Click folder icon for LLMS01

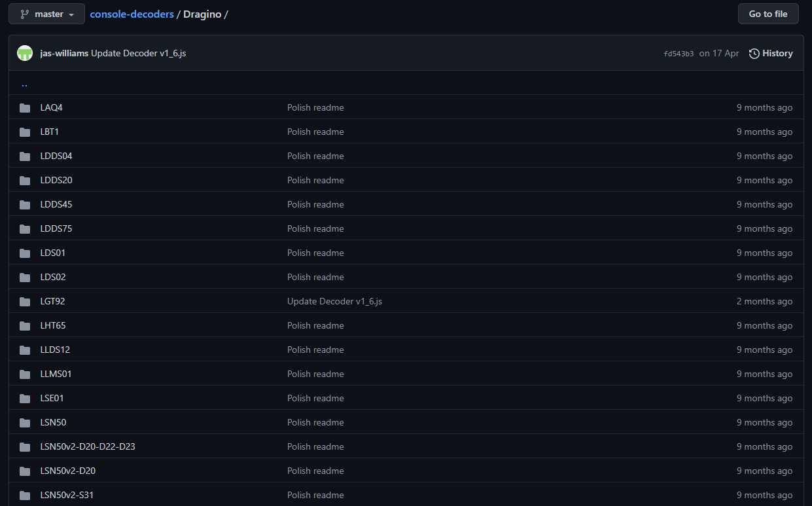point(25,374)
